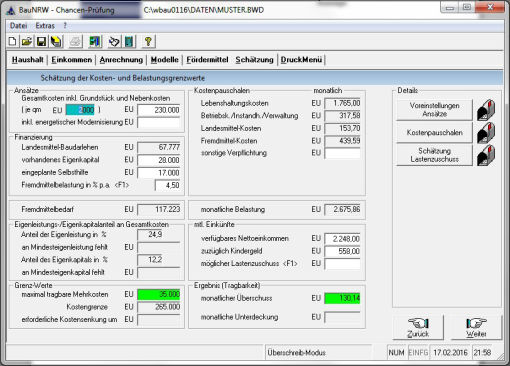Viewport: 510px width, 366px height.
Task: Click the time 21:58 in status bar
Action: (x=482, y=353)
